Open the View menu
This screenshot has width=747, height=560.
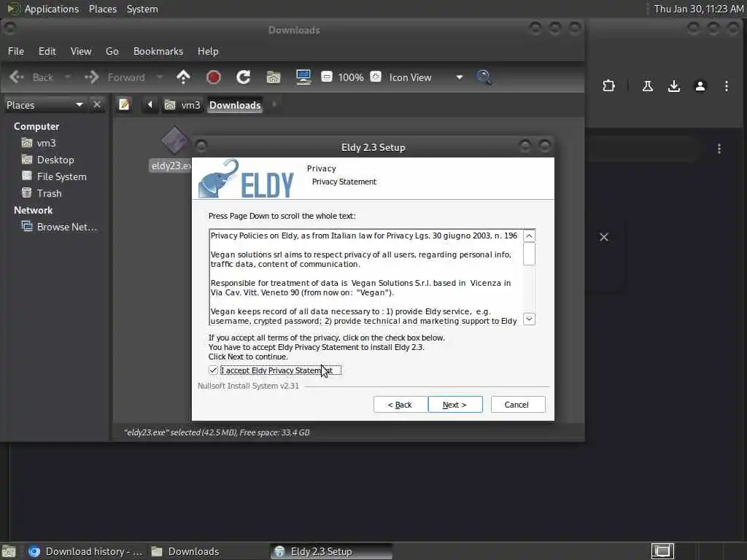tap(81, 51)
